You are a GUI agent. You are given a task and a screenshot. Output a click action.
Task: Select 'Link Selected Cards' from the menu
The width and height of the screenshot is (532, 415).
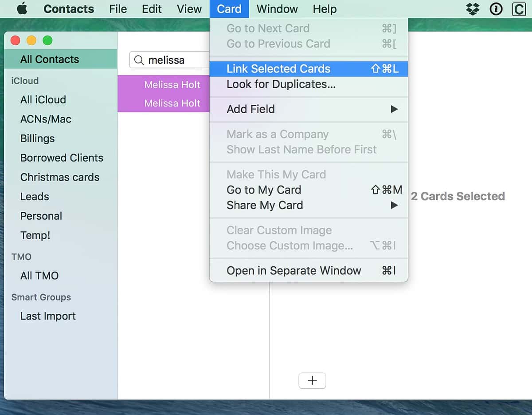click(x=278, y=69)
